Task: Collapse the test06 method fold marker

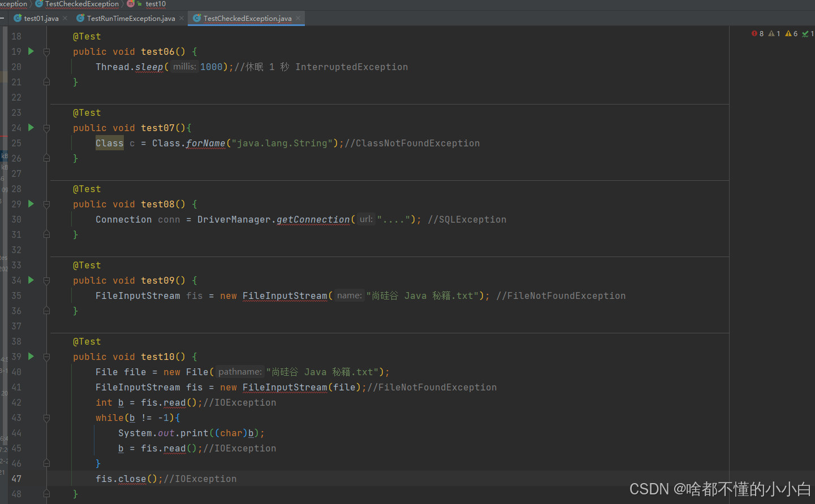Action: [x=46, y=52]
